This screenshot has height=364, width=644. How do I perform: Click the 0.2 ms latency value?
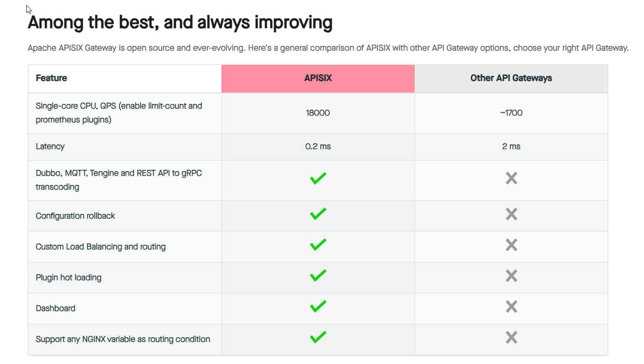(318, 146)
